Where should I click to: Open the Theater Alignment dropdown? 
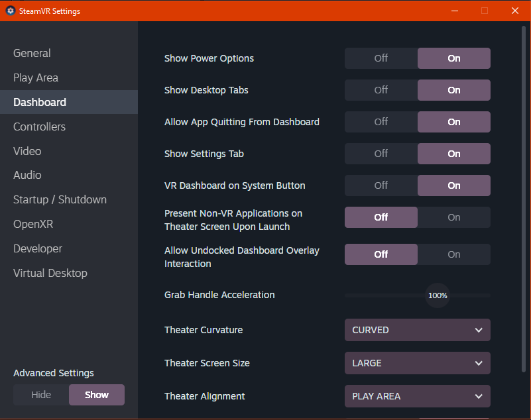pos(418,396)
